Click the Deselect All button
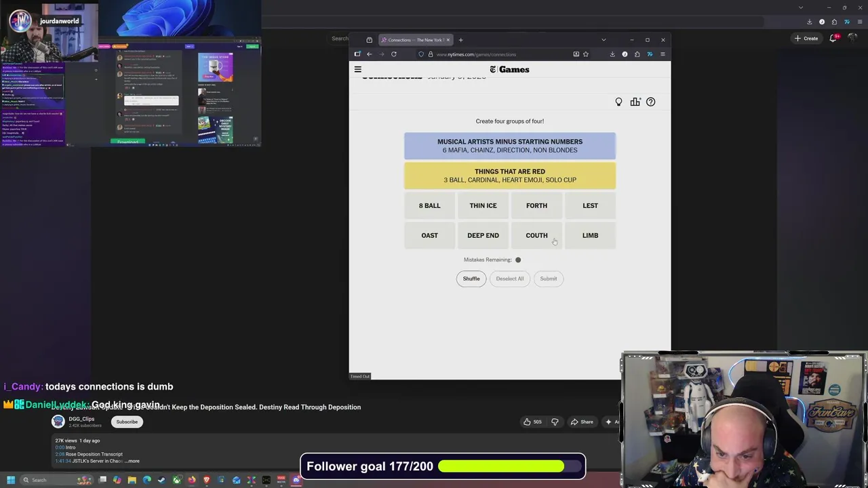The width and height of the screenshot is (868, 488). pos(510,279)
